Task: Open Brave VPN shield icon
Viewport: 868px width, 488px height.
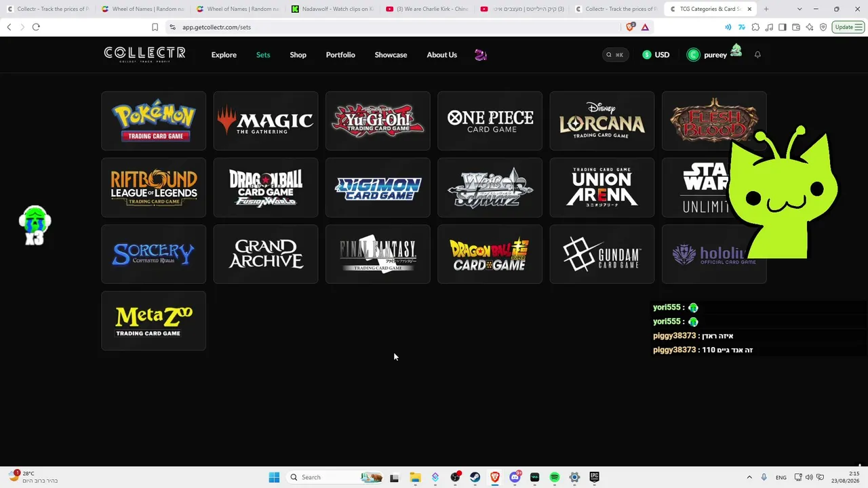Action: [823, 27]
